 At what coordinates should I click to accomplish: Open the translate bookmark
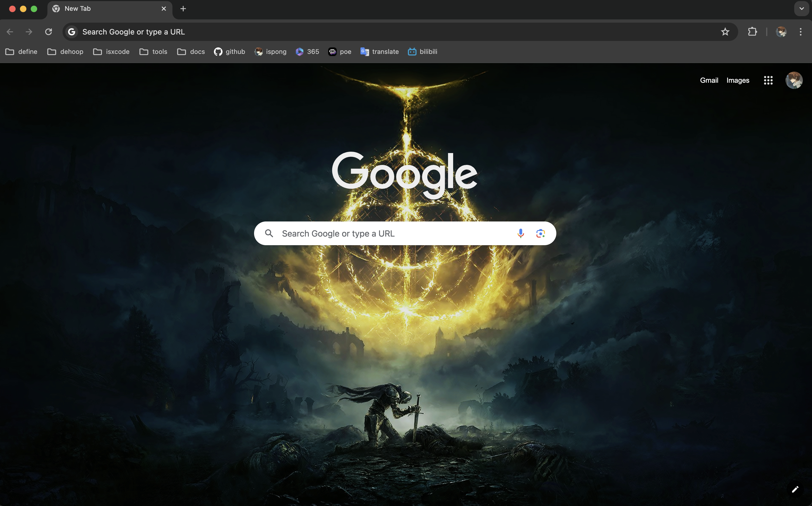(379, 51)
